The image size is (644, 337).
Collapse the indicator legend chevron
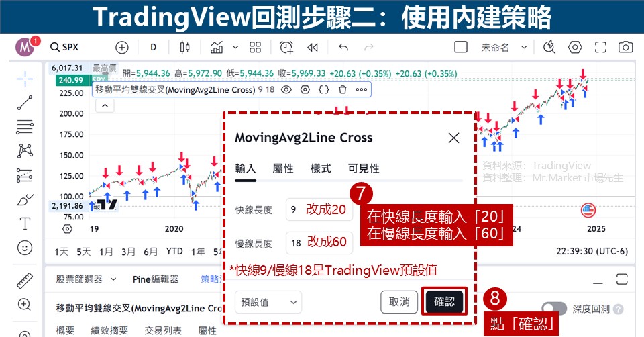pyautogui.click(x=105, y=106)
